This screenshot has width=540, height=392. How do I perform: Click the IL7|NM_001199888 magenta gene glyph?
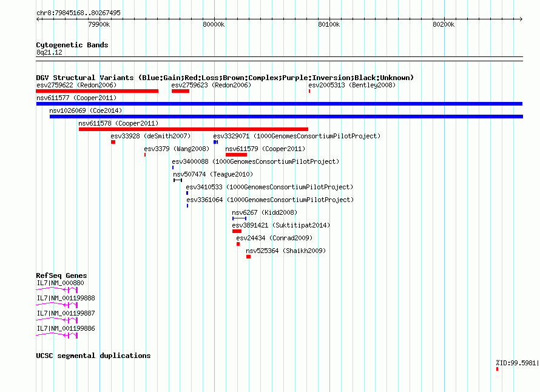point(57,305)
